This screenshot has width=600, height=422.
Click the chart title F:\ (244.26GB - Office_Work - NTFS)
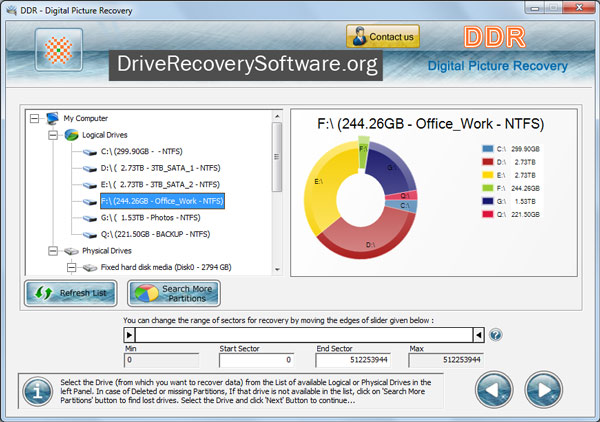(x=430, y=124)
